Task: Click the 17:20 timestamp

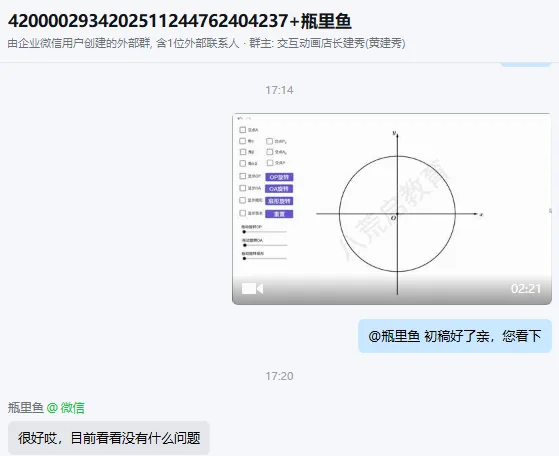Action: pos(279,376)
